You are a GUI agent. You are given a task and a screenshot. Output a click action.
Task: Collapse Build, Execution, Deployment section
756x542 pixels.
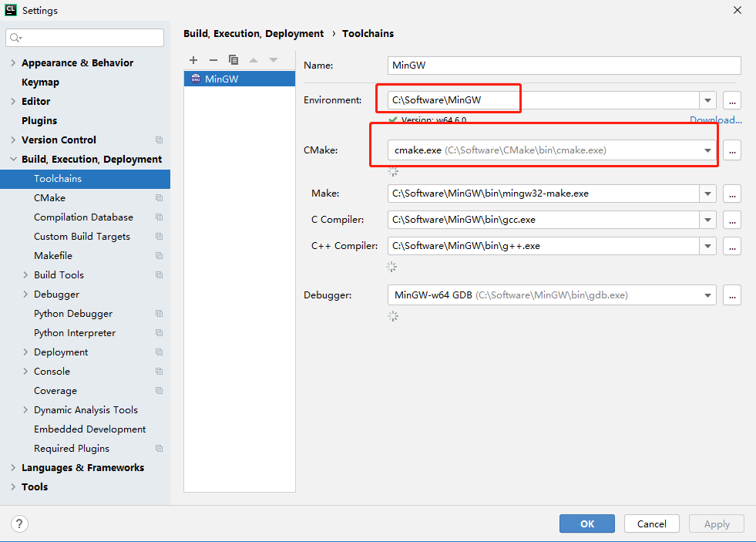point(13,159)
